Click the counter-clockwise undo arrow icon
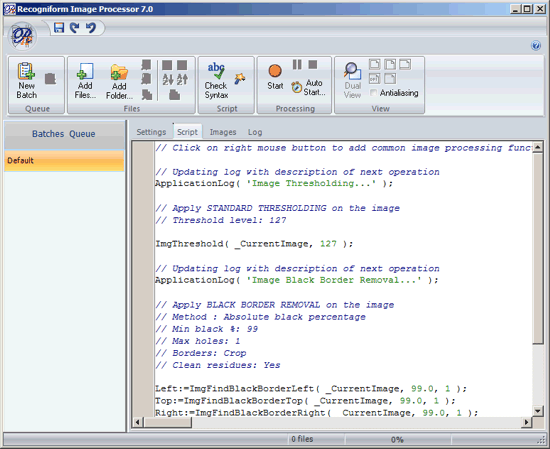Viewport: 550px width, 449px height. click(x=90, y=27)
